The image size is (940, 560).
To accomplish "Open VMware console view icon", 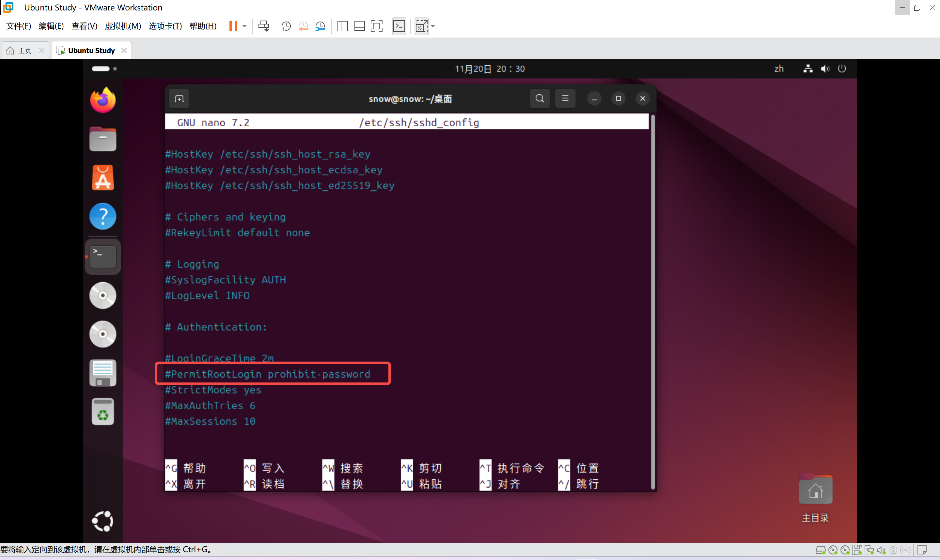I will coord(399,26).
